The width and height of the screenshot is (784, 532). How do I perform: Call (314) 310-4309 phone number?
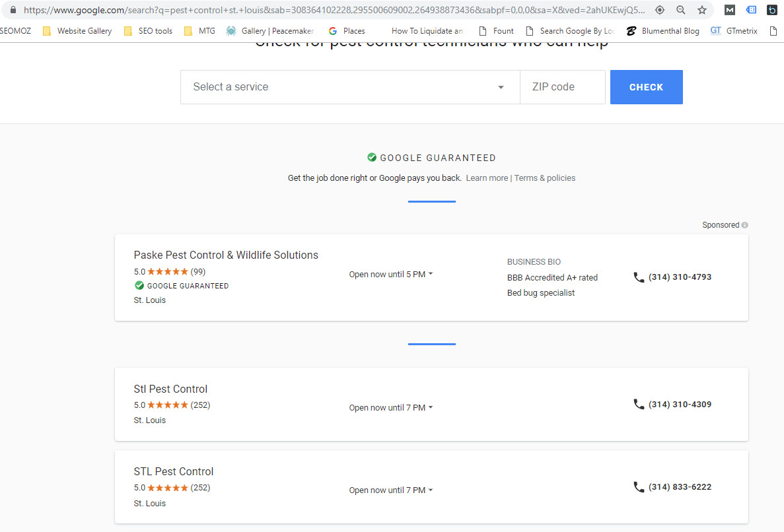point(680,404)
